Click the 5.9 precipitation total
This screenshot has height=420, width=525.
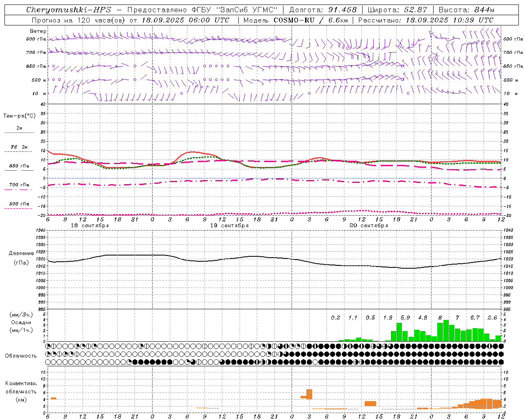405,318
